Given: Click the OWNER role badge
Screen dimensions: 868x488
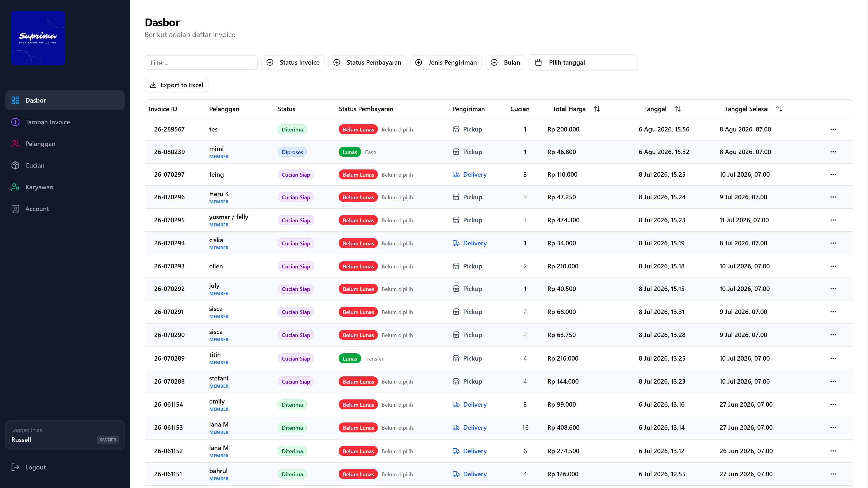Looking at the screenshot, I should (108, 440).
